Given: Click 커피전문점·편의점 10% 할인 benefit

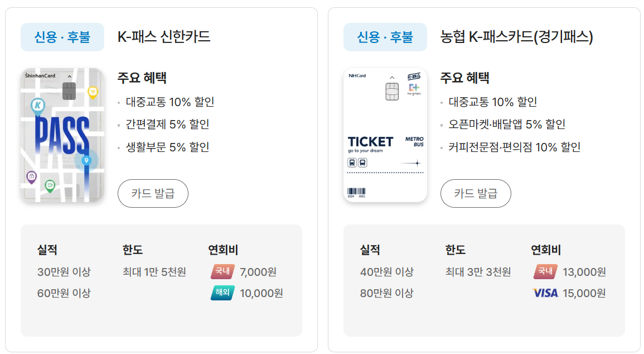Looking at the screenshot, I should click(514, 147).
